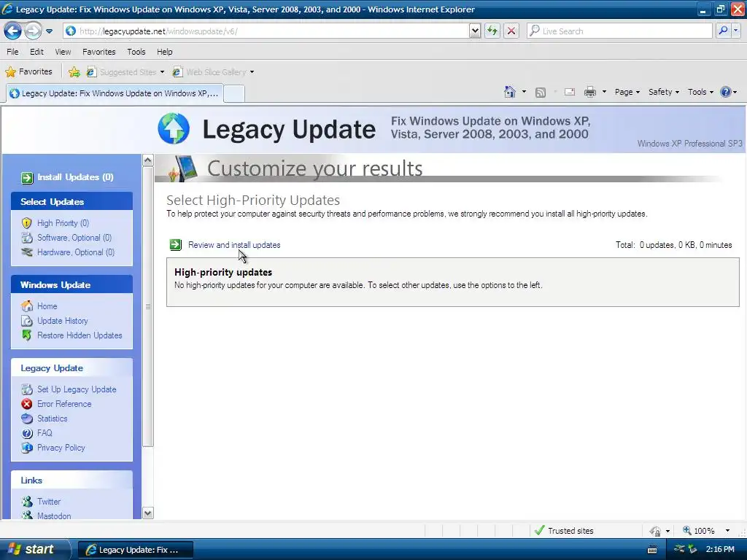Click the Read Mail icon
This screenshot has height=560, width=747.
(570, 92)
